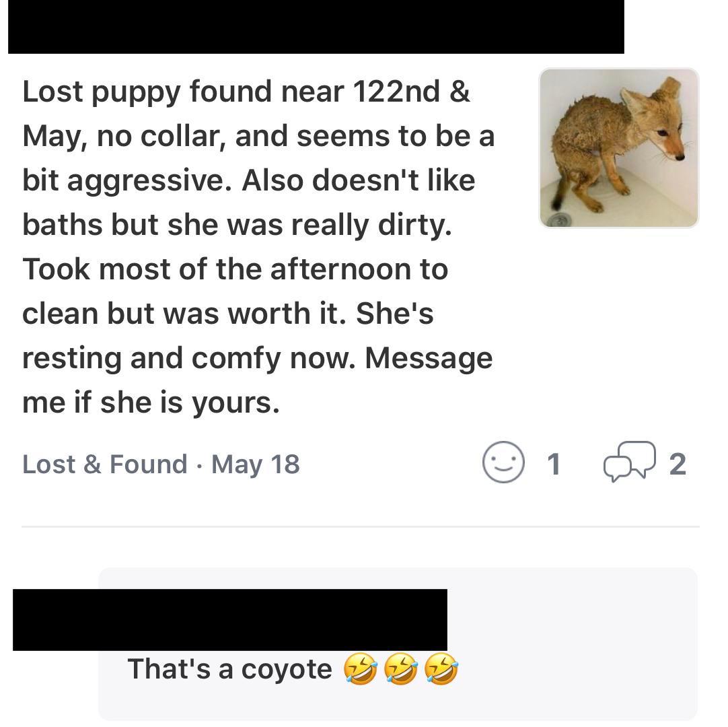Select the "Took most of the afternoon" line
This screenshot has height=727, width=728.
click(235, 269)
